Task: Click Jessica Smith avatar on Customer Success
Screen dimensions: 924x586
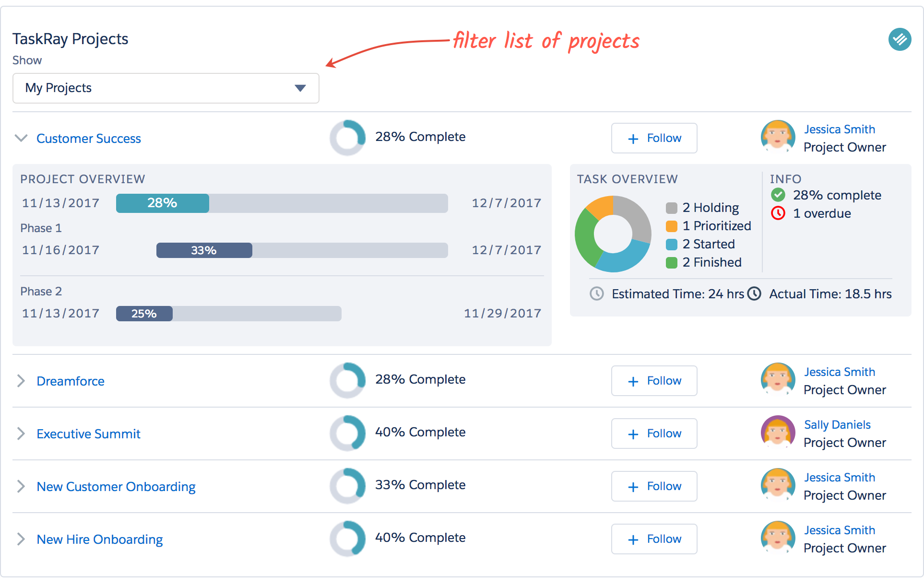Action: [x=778, y=137]
